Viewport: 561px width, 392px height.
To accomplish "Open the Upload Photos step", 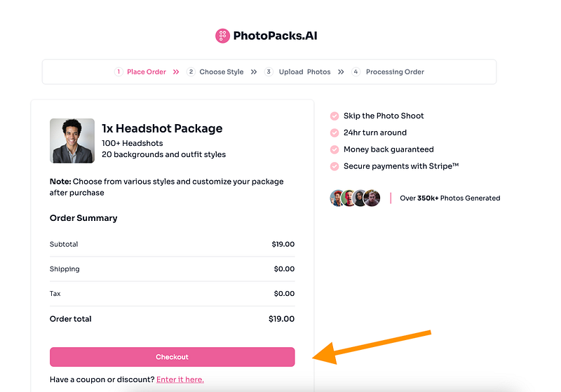I will tap(304, 72).
